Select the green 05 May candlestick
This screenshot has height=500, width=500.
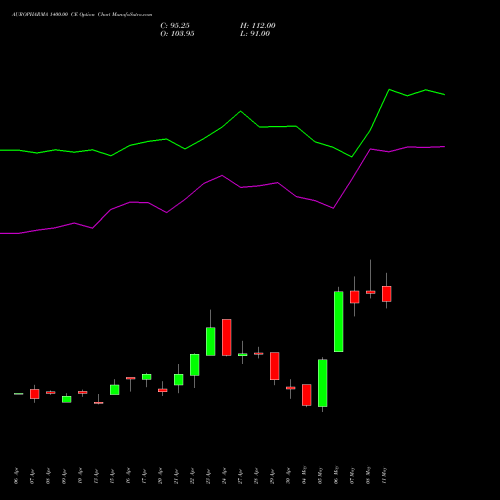323,383
